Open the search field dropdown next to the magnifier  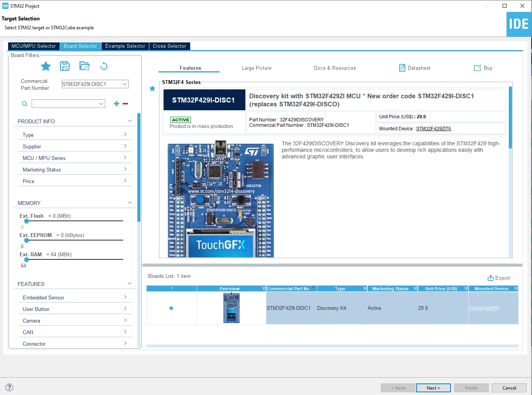(x=101, y=104)
